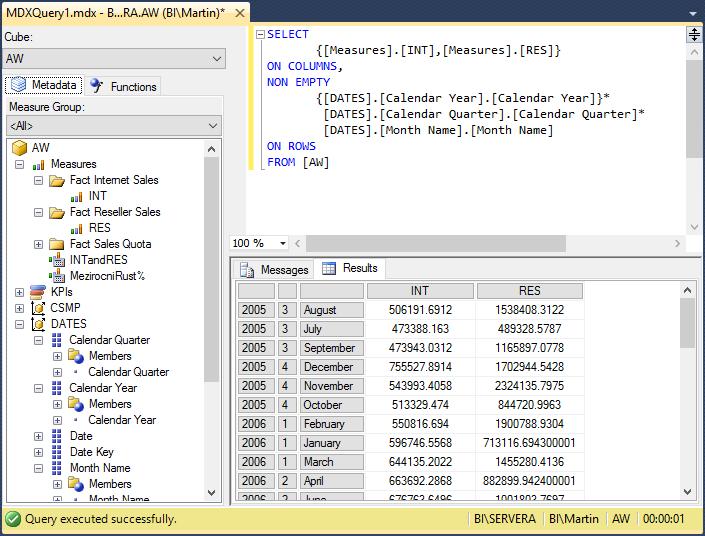
Task: Click the Measures bar chart icon
Action: tap(38, 165)
